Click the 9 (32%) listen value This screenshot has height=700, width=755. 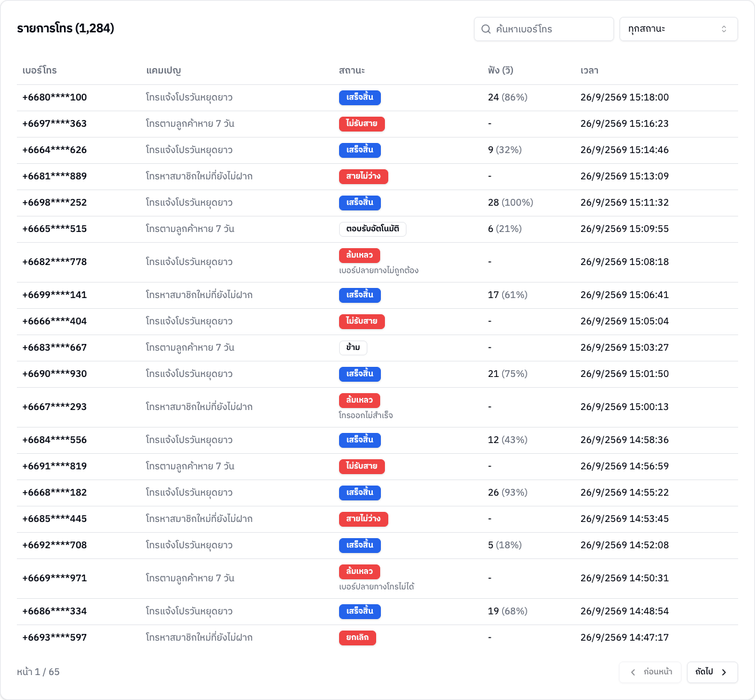(505, 150)
